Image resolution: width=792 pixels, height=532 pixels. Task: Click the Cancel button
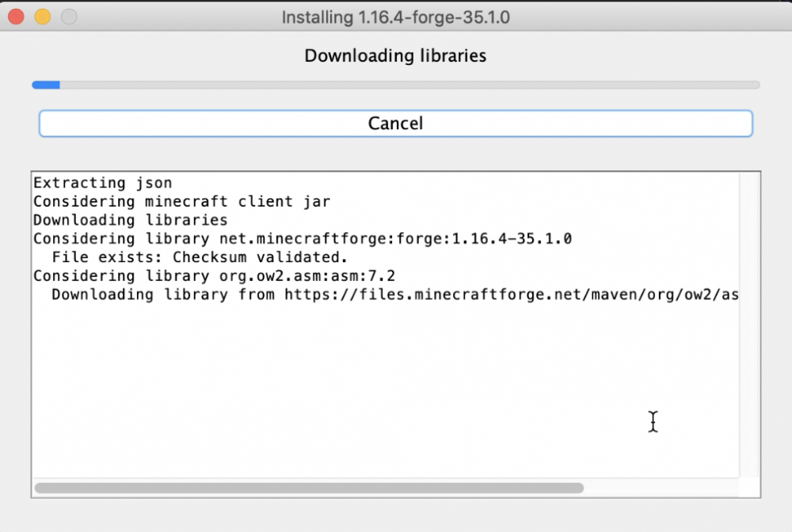[395, 123]
